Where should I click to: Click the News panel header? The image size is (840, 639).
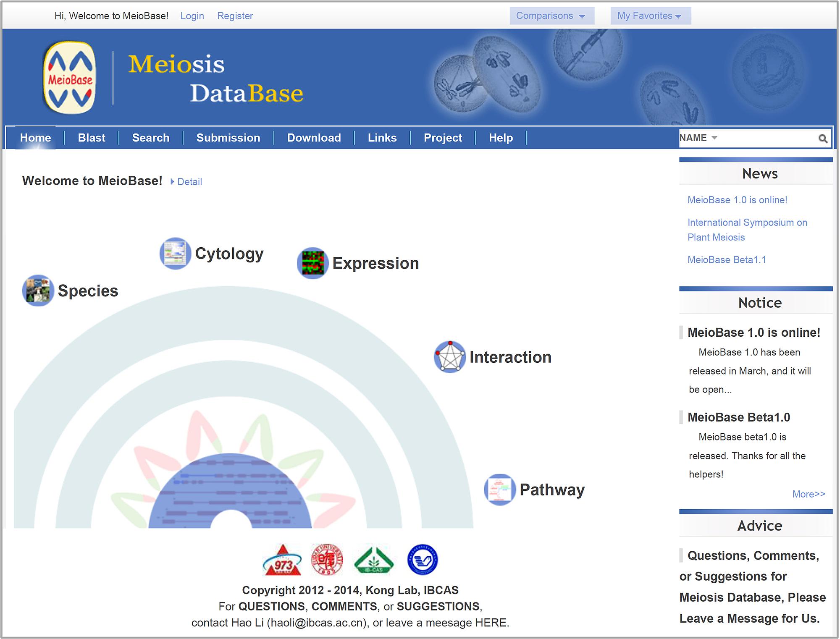[756, 173]
